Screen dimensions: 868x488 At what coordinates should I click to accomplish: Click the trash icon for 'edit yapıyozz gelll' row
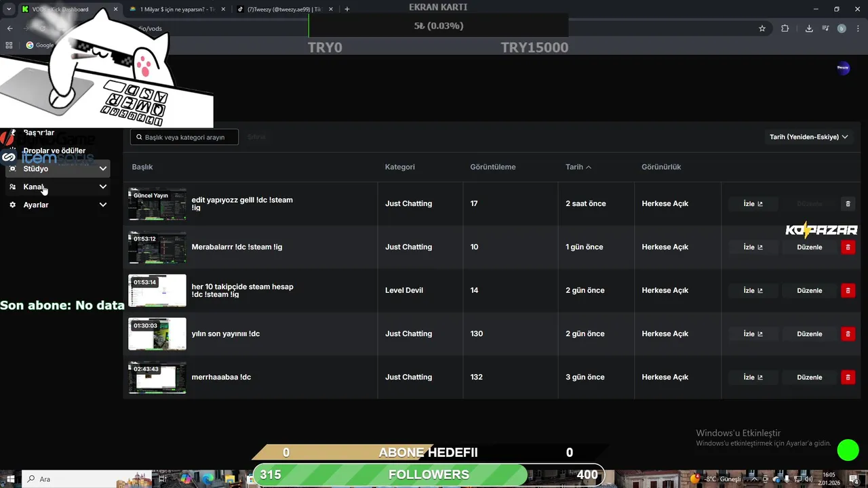click(848, 204)
